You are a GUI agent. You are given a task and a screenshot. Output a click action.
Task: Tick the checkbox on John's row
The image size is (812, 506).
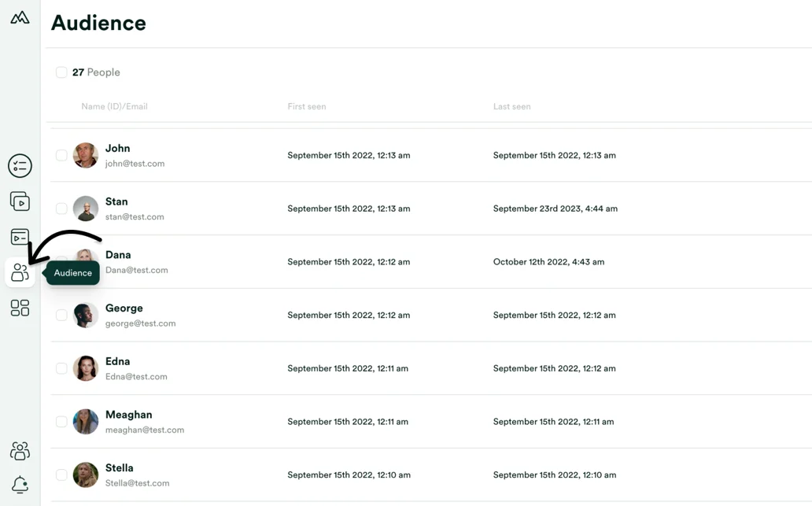(x=61, y=155)
